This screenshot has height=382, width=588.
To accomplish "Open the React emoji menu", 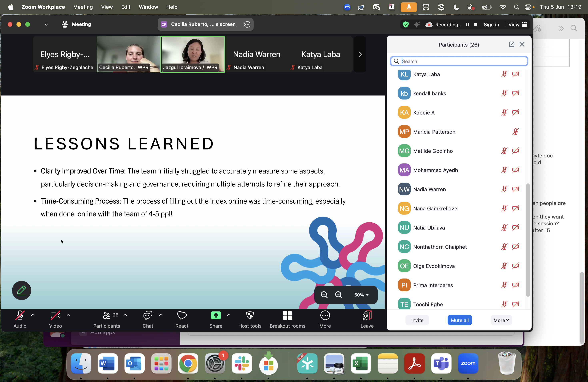I will click(182, 319).
